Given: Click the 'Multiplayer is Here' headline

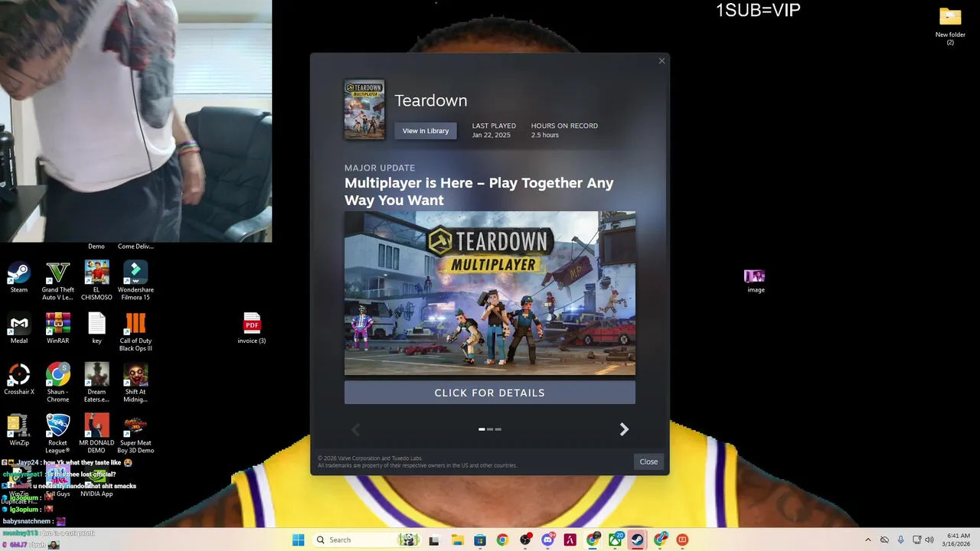Looking at the screenshot, I should coord(479,191).
